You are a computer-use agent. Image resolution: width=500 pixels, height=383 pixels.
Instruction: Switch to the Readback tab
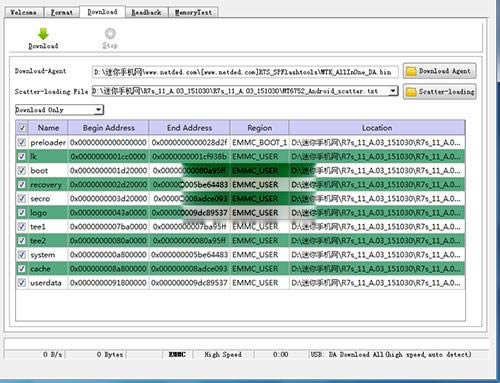(146, 12)
